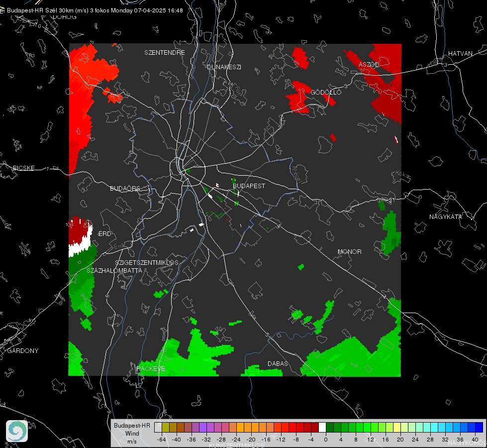This screenshot has width=487, height=448.
Task: Click the SZIGETSZENTMIKLÓS town label
Action: [x=147, y=262]
